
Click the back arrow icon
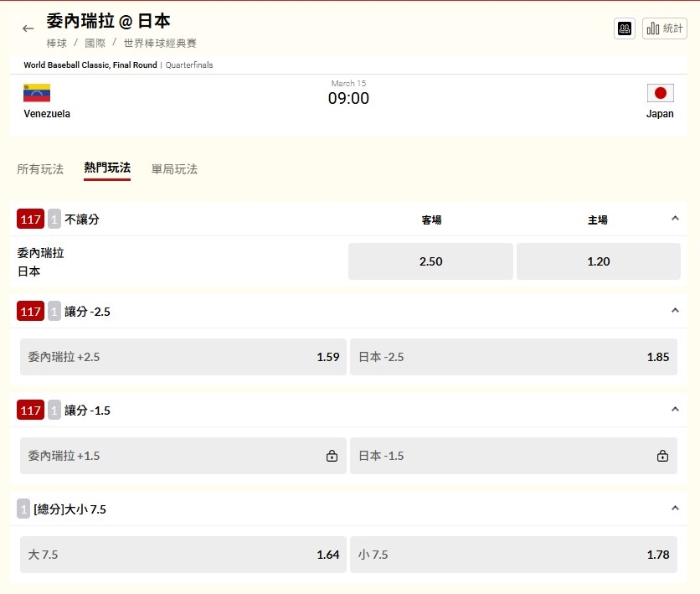tap(28, 28)
